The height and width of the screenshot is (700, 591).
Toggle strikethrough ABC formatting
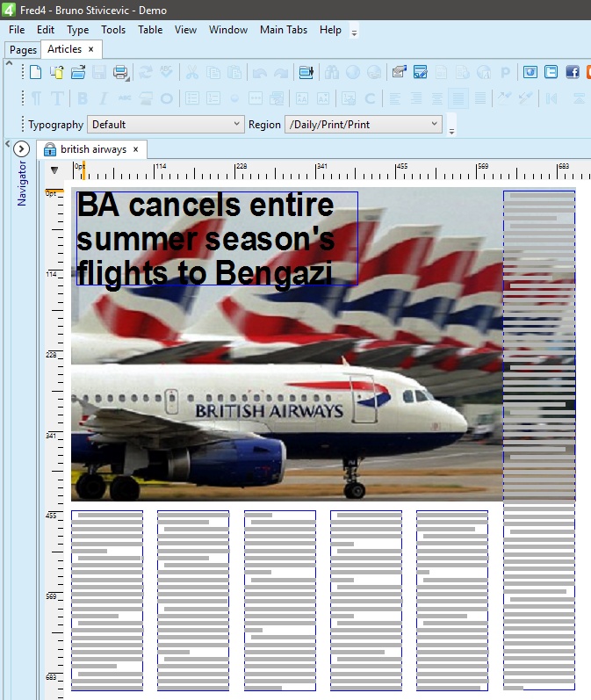pyautogui.click(x=125, y=98)
